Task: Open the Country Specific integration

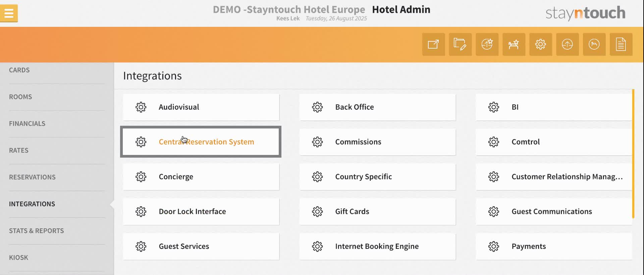Action: coord(377,177)
